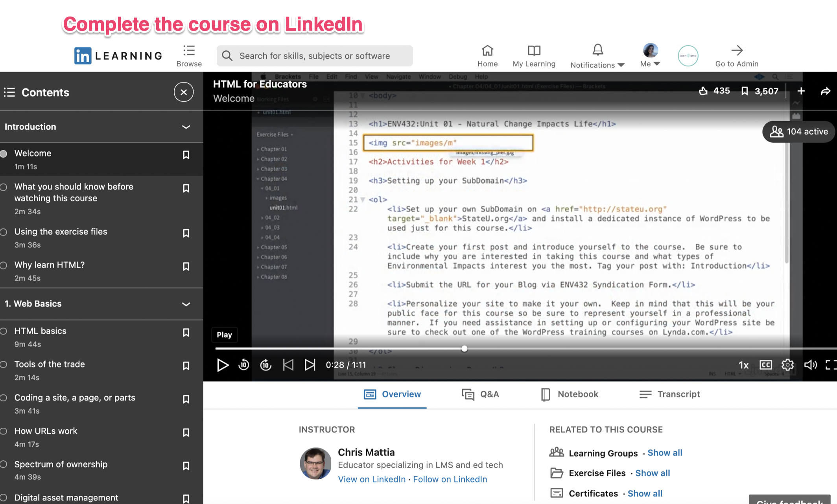This screenshot has width=837, height=504.
Task: Click the video progress bar handle
Action: click(465, 349)
